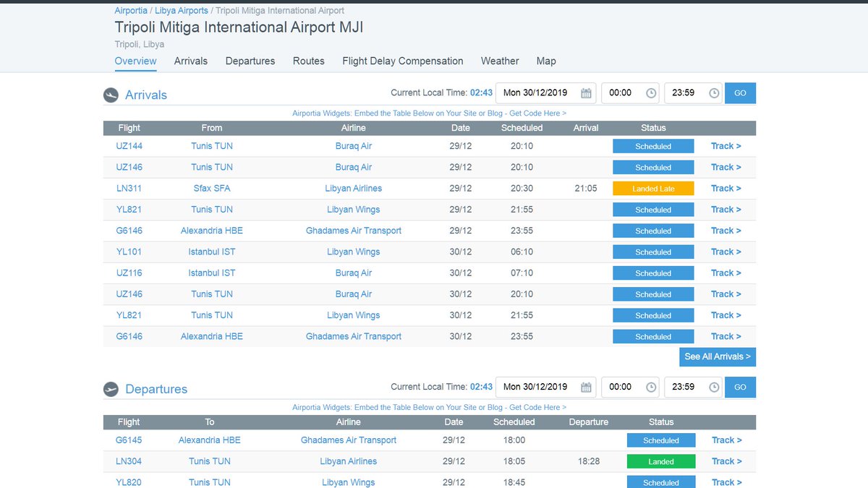Open calendar icon in Departures date field
Image resolution: width=868 pixels, height=488 pixels.
[x=586, y=388]
